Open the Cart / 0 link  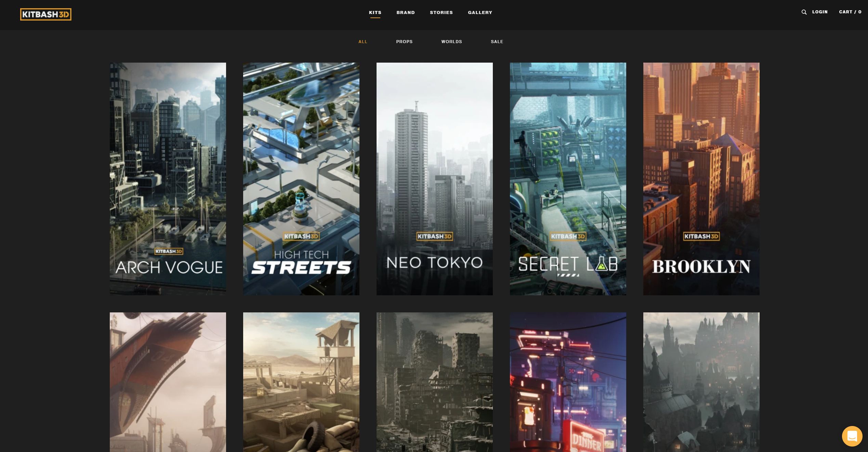pos(850,12)
